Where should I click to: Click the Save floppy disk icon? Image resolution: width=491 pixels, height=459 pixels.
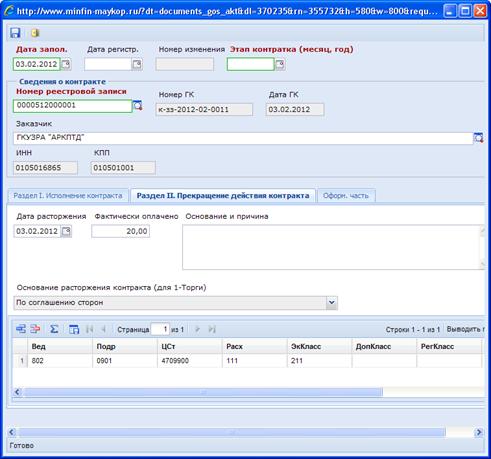click(x=15, y=33)
